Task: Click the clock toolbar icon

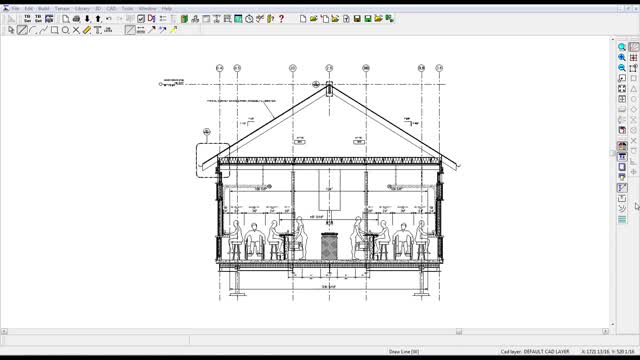Action: (249, 19)
